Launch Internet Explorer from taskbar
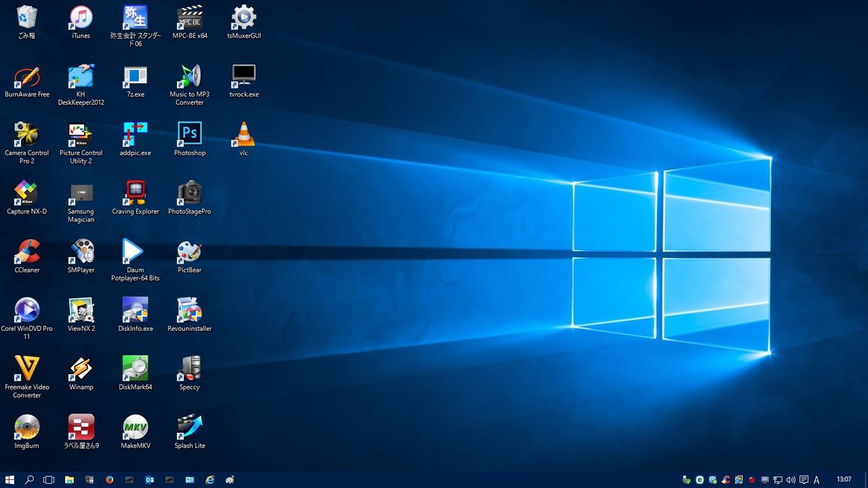The image size is (868, 488). click(210, 480)
